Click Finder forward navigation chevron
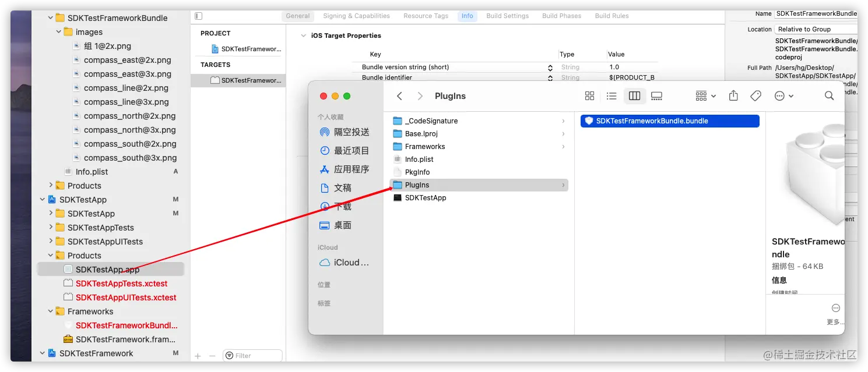The image size is (868, 372). tap(420, 96)
